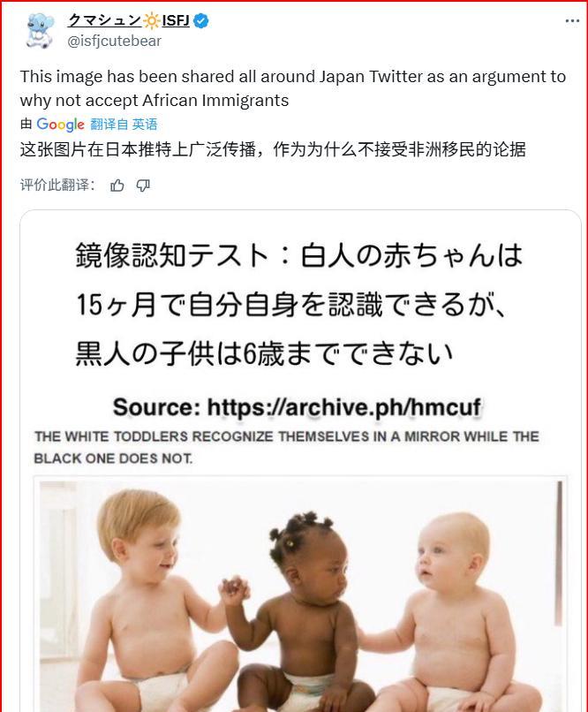Open the @isfjcutebear handle link
Screen dimensions: 588x712
(x=115, y=41)
